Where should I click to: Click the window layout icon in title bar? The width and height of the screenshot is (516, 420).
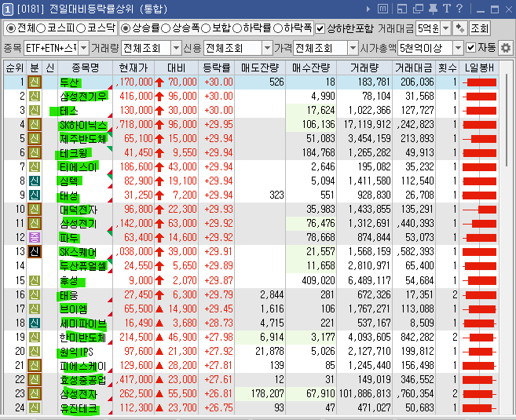tap(402, 9)
